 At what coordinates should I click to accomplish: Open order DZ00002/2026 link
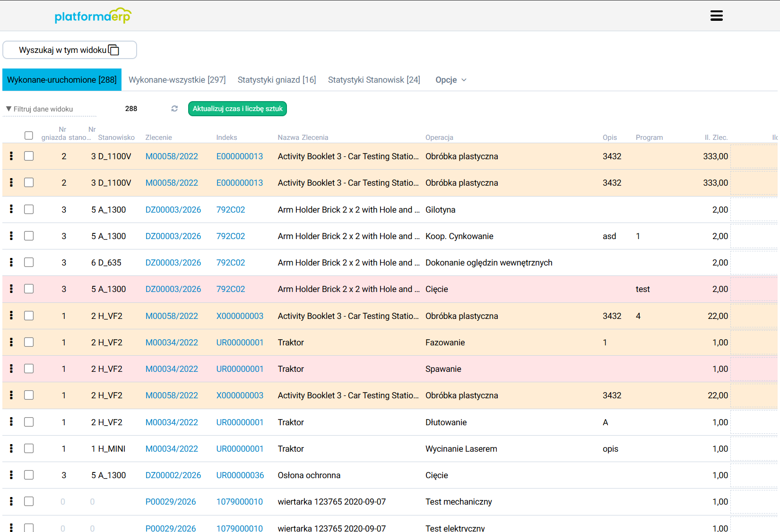tap(173, 475)
